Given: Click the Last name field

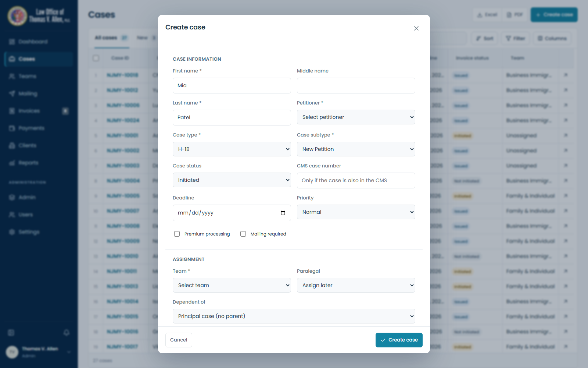Looking at the screenshot, I should [x=232, y=117].
